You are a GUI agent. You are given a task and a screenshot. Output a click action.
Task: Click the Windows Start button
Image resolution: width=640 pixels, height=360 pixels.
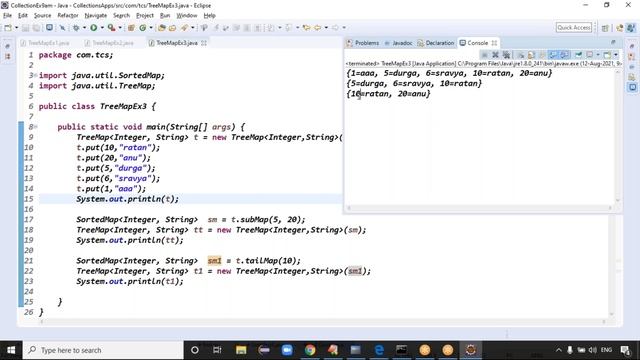click(11, 350)
